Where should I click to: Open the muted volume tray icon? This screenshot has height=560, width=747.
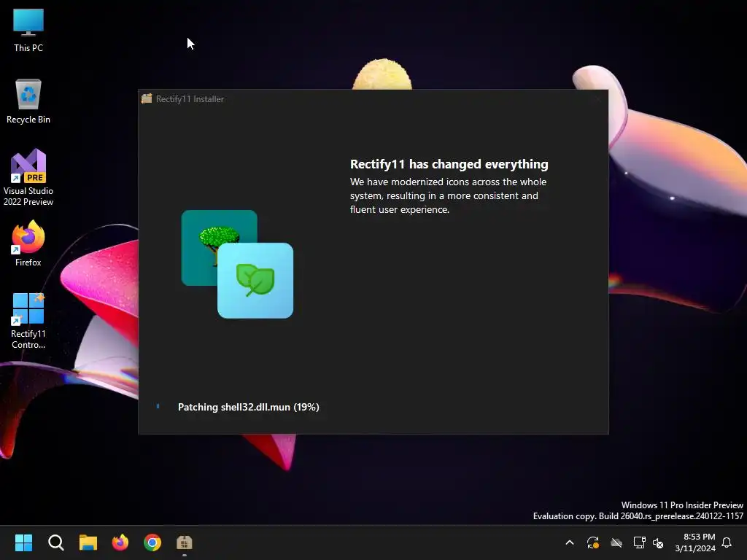[658, 542]
